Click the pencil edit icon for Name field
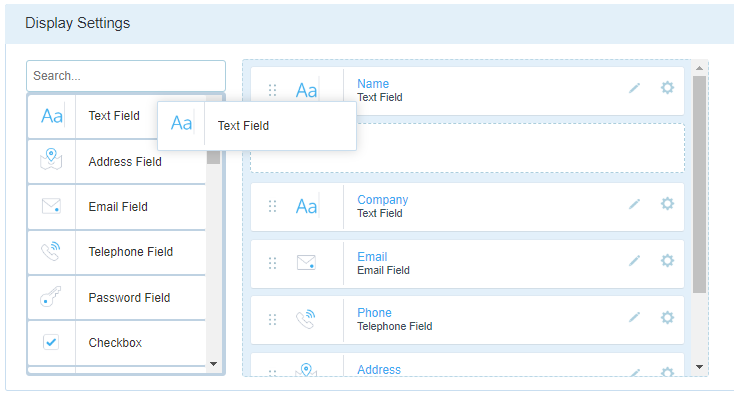 click(634, 88)
